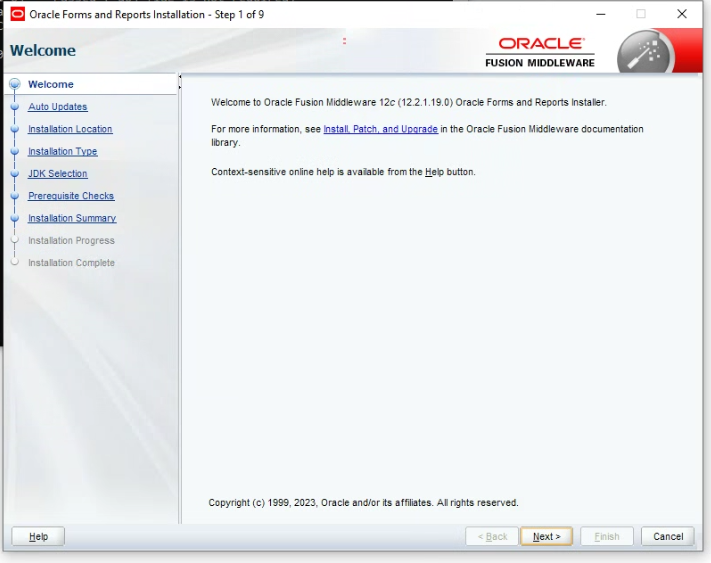Jump to Installation Type step
This screenshot has height=563, width=711.
coord(63,151)
